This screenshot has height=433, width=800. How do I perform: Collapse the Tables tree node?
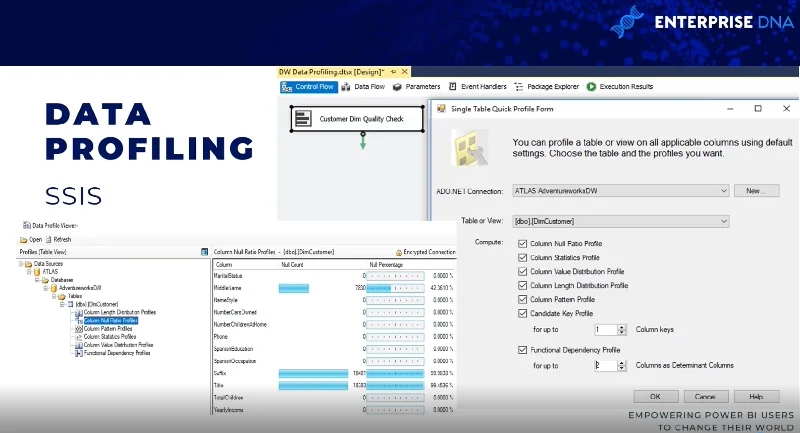(x=54, y=296)
